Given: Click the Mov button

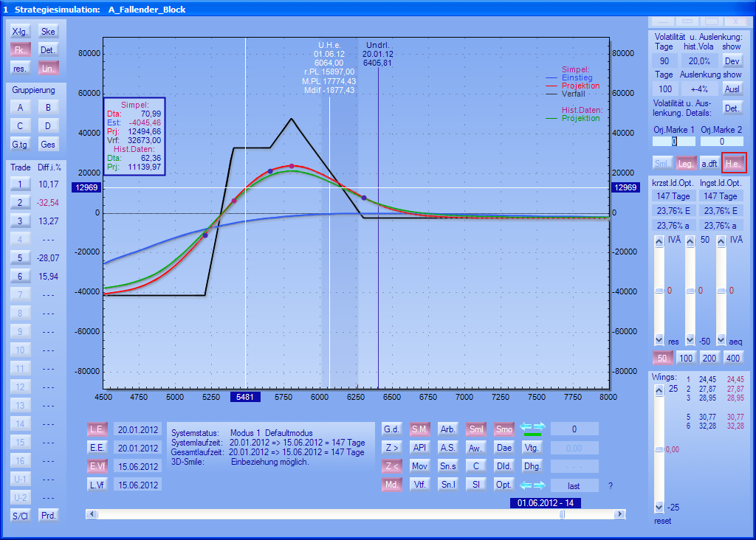Looking at the screenshot, I should [x=419, y=466].
